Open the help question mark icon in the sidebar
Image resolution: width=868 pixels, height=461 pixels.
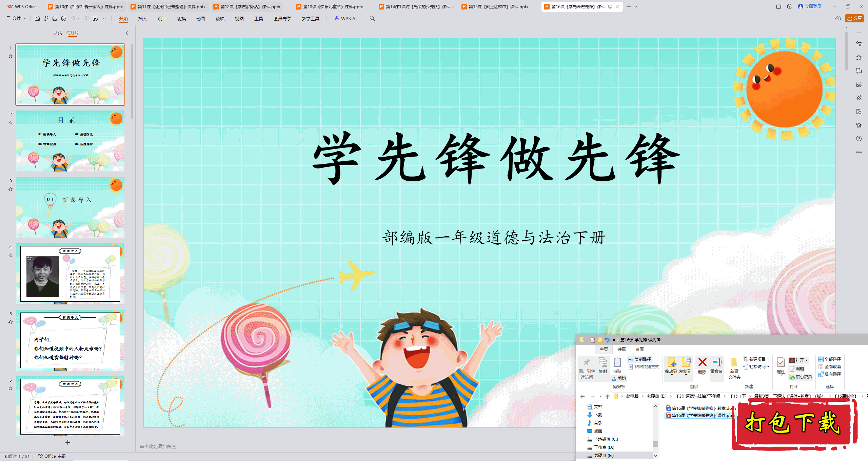859,139
